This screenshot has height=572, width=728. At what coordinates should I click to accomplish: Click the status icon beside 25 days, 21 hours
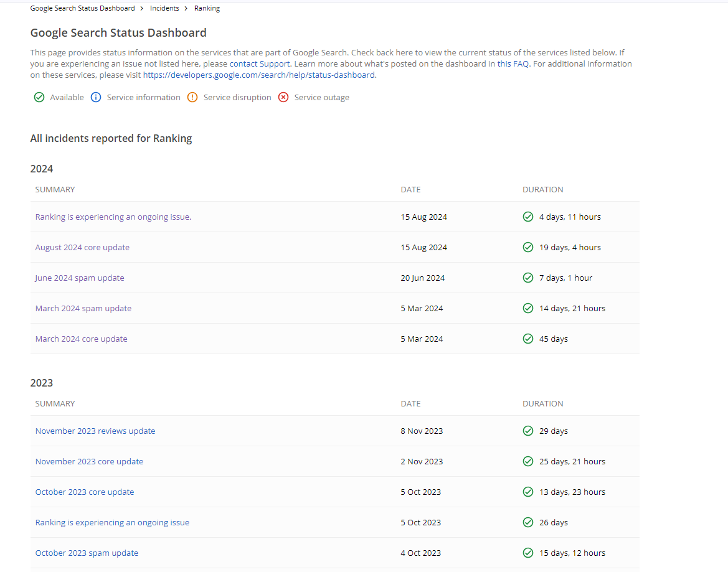click(528, 462)
